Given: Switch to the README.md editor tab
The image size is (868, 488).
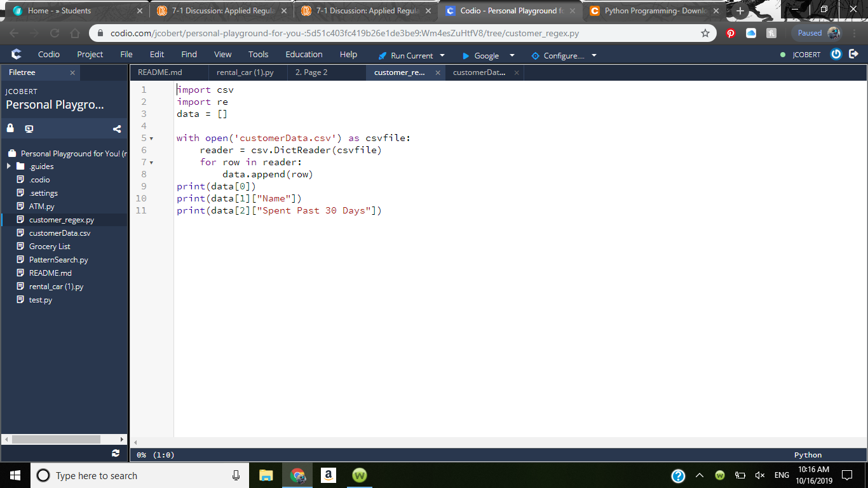Looking at the screenshot, I should point(169,72).
